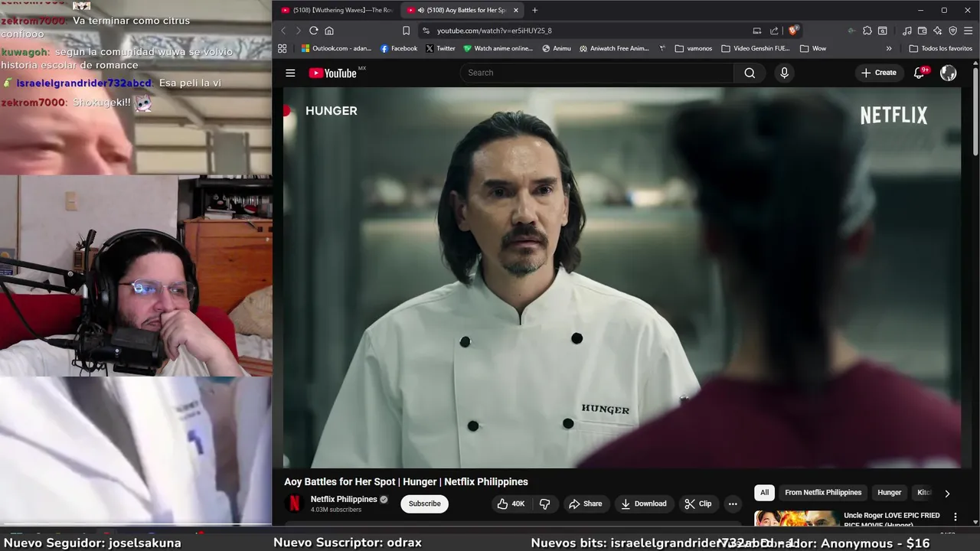
Task: Open the Todos los favoritos folder
Action: [x=940, y=48]
